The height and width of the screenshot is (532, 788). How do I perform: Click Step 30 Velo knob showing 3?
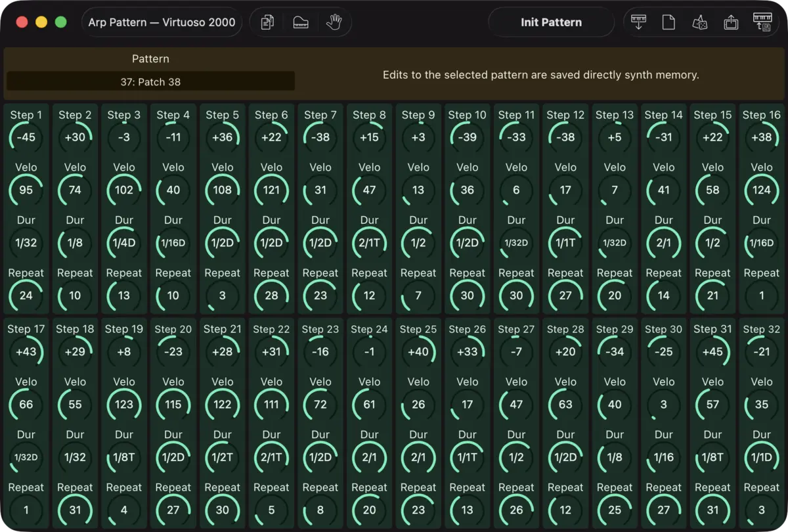[664, 405]
